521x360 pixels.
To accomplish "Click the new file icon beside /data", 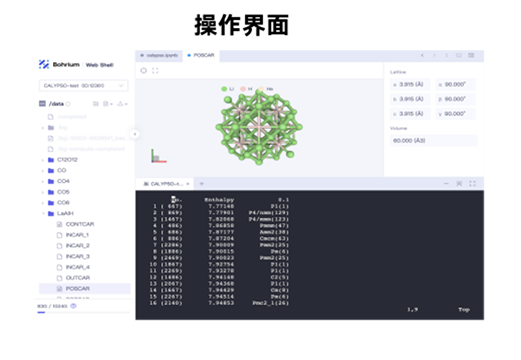I will tap(107, 104).
